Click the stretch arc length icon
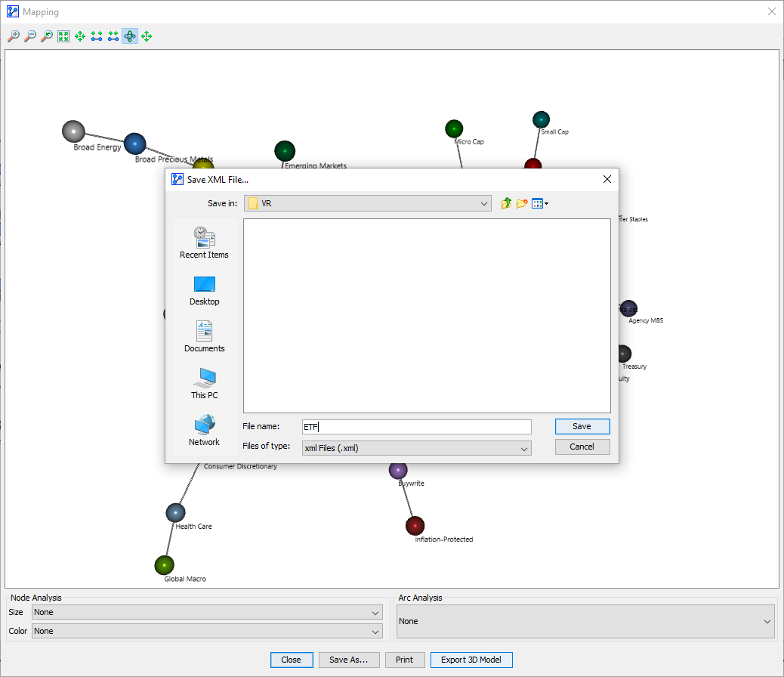 coord(97,36)
